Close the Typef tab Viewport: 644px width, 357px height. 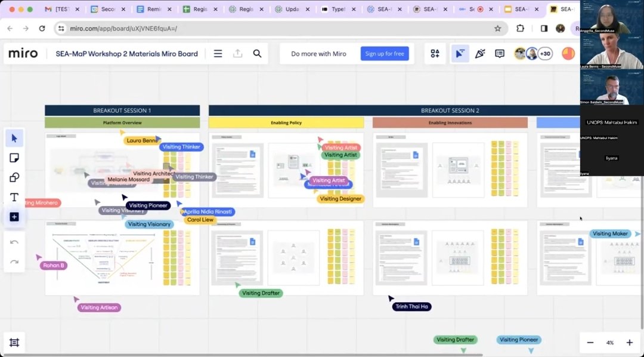[x=353, y=9]
